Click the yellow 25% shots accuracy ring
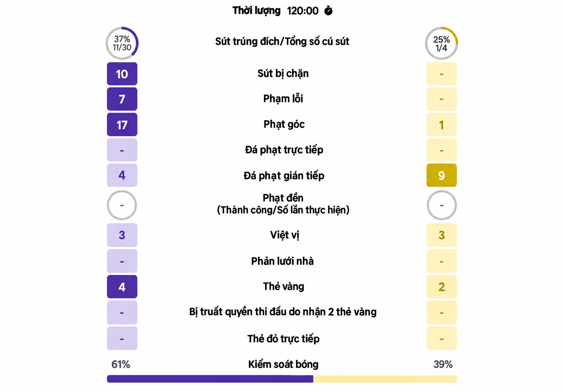Screen dimensions: 564x392 click(441, 43)
